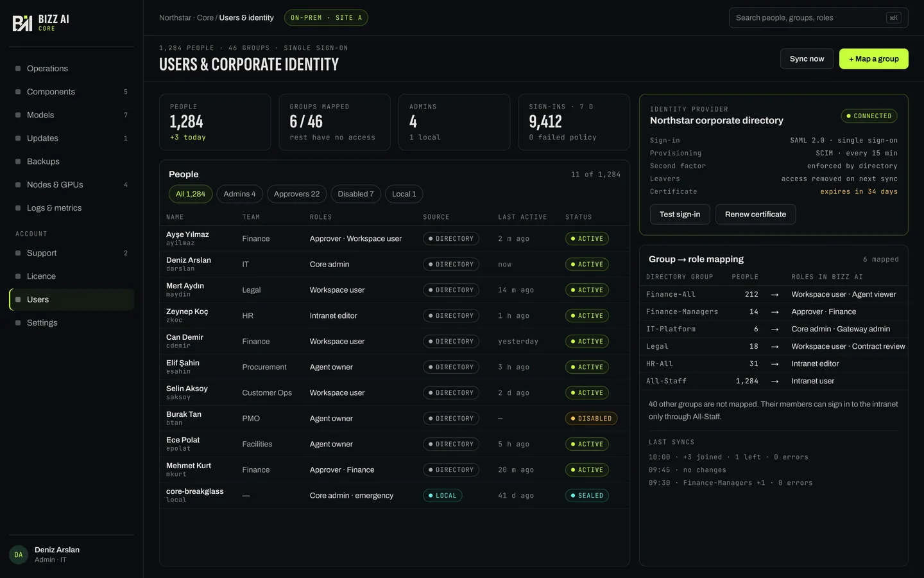
Task: Click the DA user avatar
Action: point(19,555)
